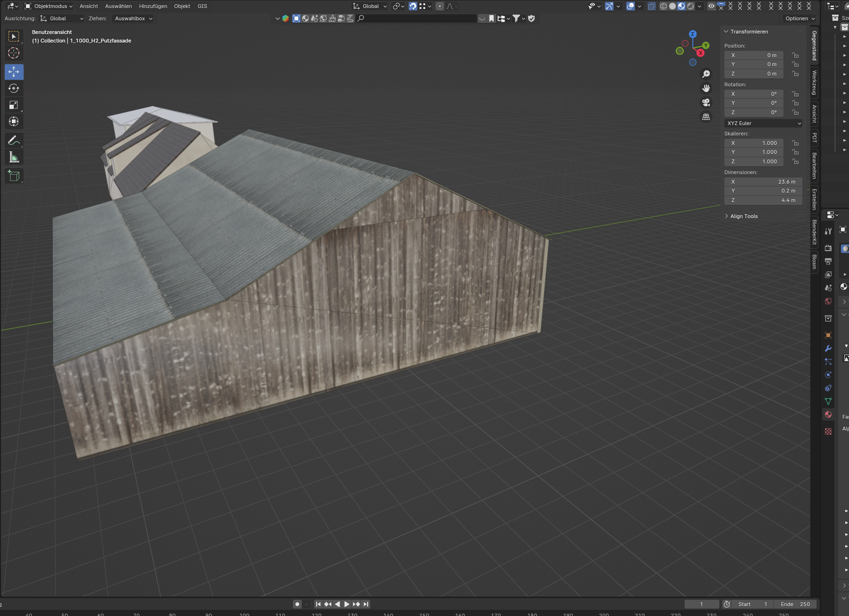
Task: Activate the Scale tool
Action: point(14,105)
